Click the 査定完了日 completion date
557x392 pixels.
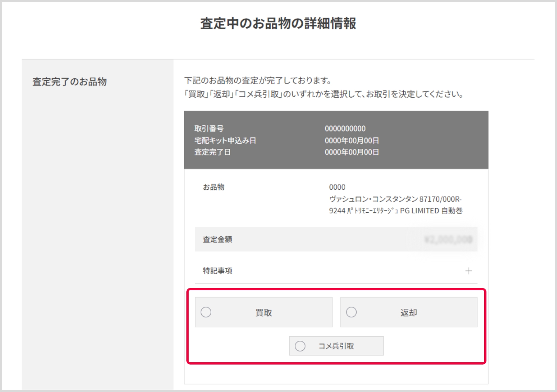click(x=351, y=152)
